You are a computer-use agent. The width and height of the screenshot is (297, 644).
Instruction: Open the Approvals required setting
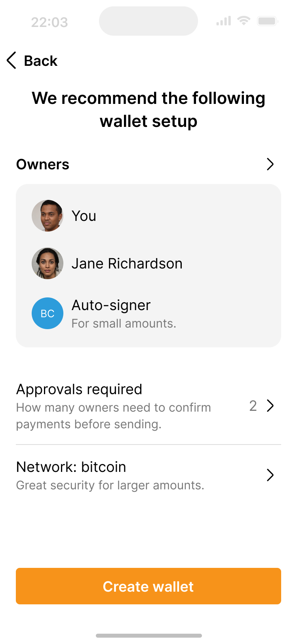(x=79, y=389)
